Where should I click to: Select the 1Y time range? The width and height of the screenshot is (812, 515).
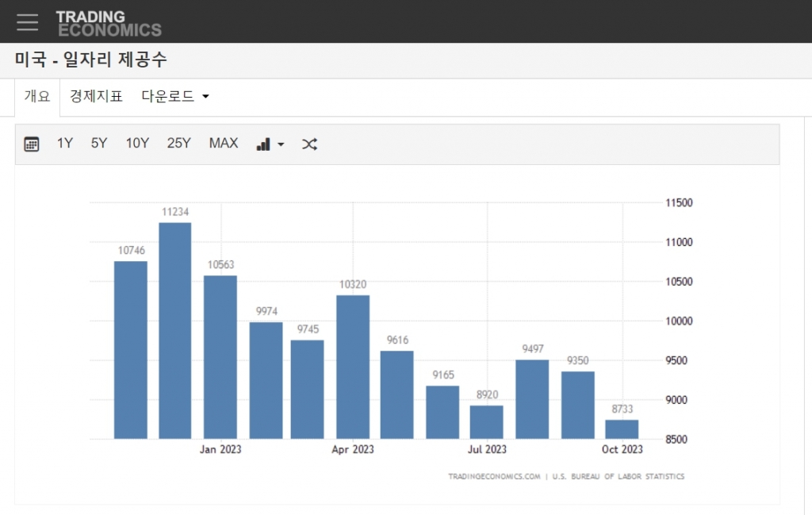[x=65, y=144]
